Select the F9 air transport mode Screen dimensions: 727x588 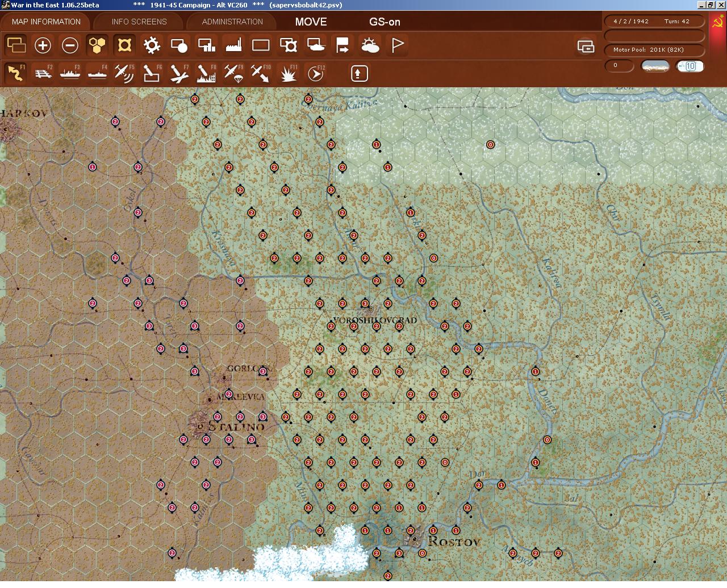point(233,73)
